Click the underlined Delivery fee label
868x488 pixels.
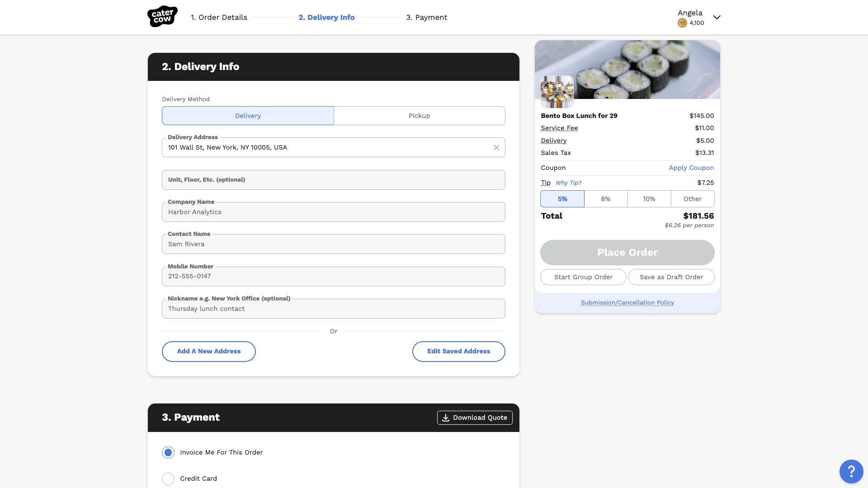tap(553, 141)
